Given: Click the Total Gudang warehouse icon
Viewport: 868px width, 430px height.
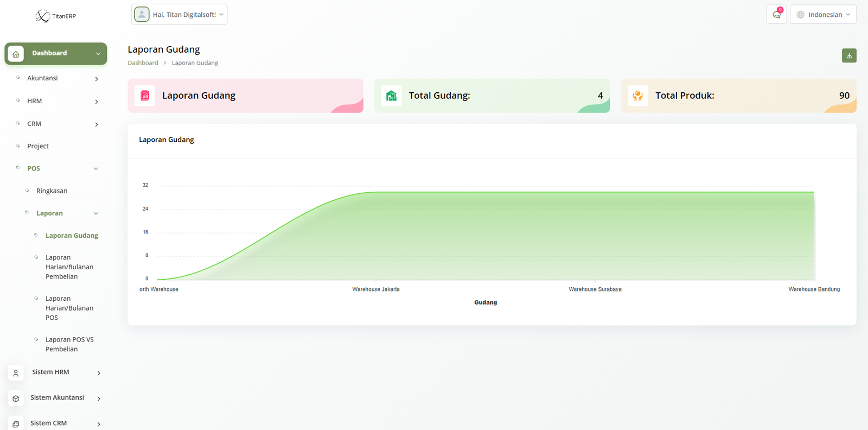Looking at the screenshot, I should (x=391, y=96).
